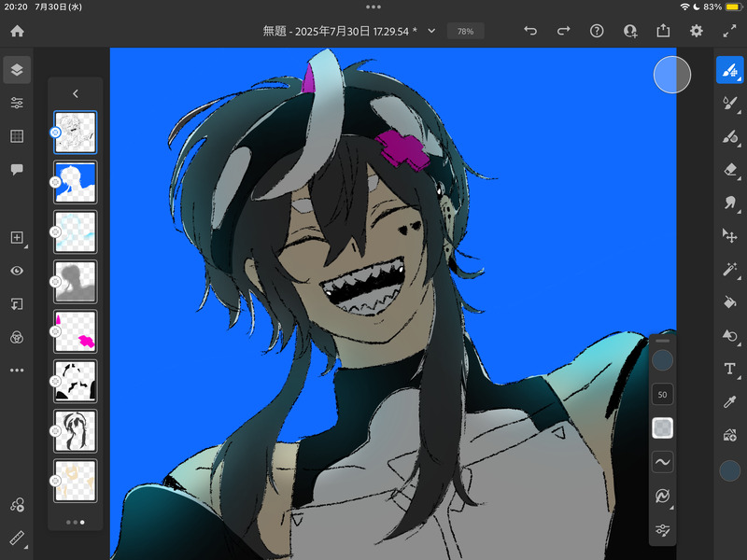Select the Eraser tool
Screen dimensions: 747x560
click(x=730, y=170)
